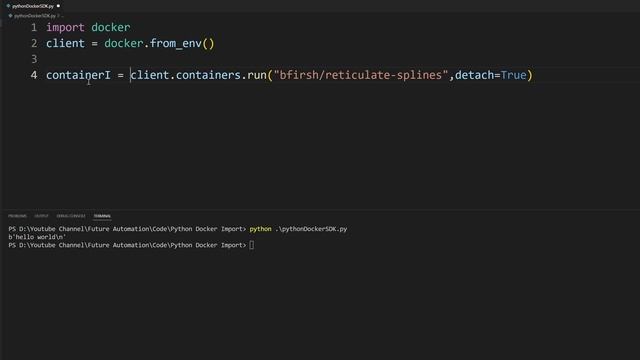Click the "bfirsh/reticulate-splines" string
640x360 pixels.
pos(361,76)
